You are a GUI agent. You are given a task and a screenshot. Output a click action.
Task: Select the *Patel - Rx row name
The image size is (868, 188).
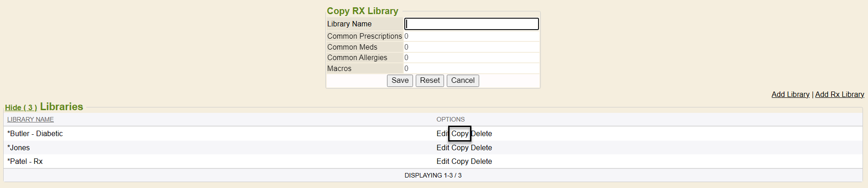pos(25,161)
